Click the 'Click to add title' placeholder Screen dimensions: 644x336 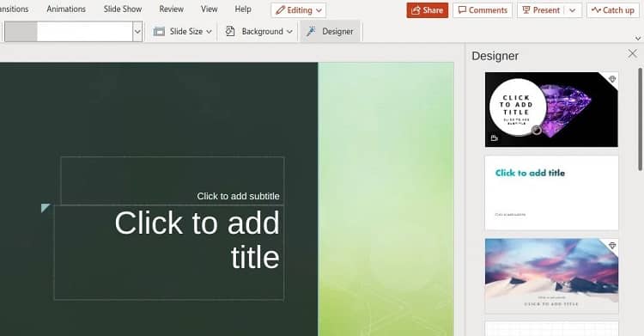pos(169,253)
